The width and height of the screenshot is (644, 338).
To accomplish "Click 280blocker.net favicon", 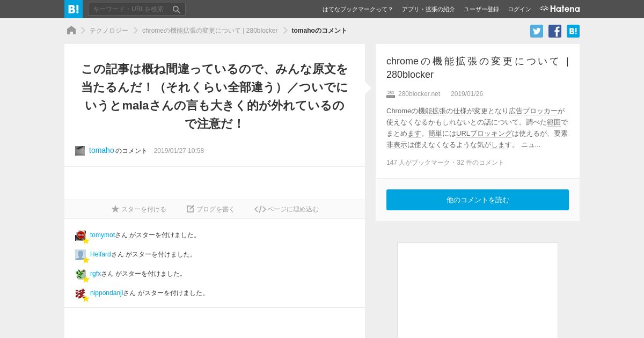I will pyautogui.click(x=391, y=94).
